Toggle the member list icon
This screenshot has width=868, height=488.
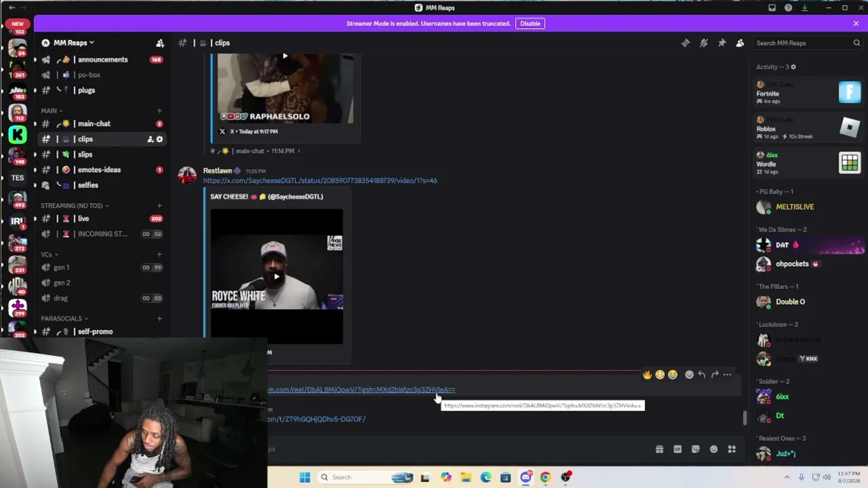(x=740, y=43)
